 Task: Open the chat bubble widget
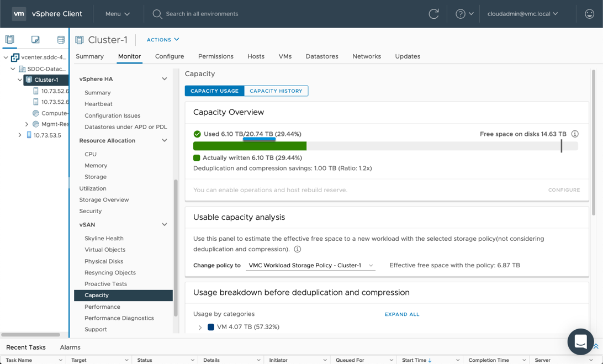[580, 341]
